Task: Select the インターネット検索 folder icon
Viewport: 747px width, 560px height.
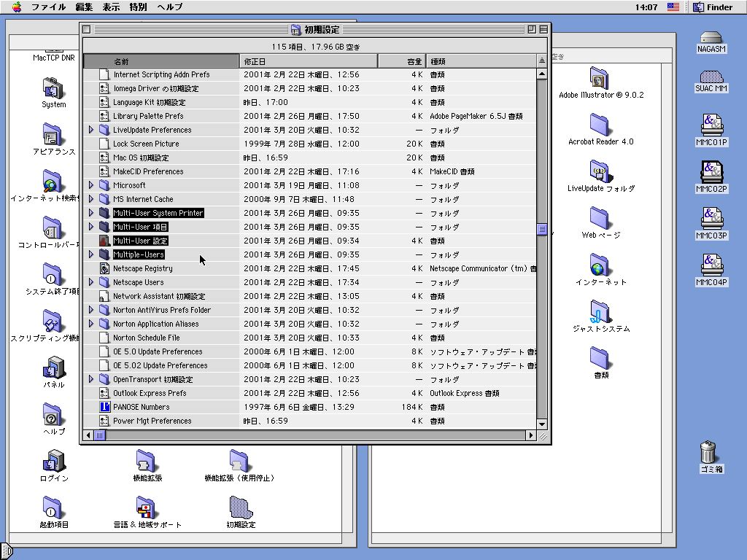Action: click(x=53, y=181)
